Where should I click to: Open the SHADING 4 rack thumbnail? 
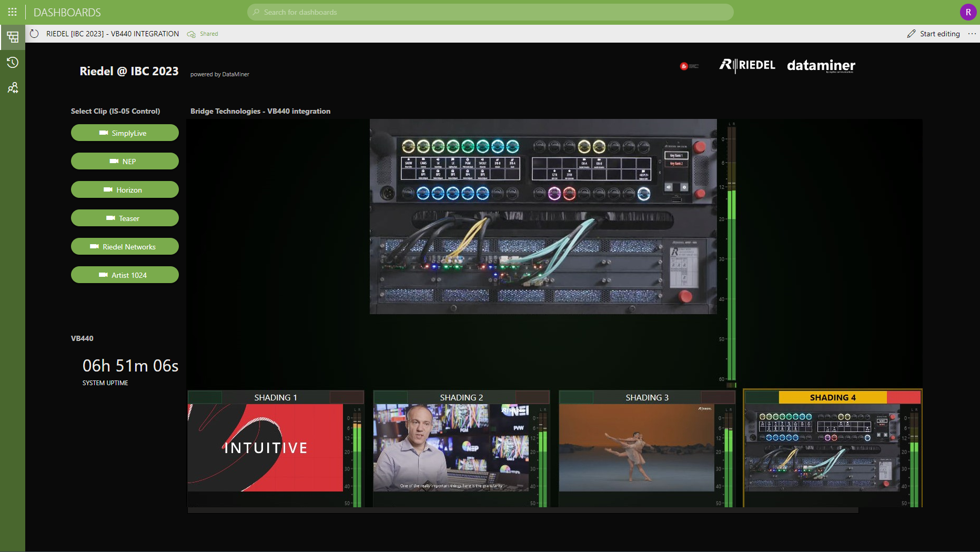point(822,448)
